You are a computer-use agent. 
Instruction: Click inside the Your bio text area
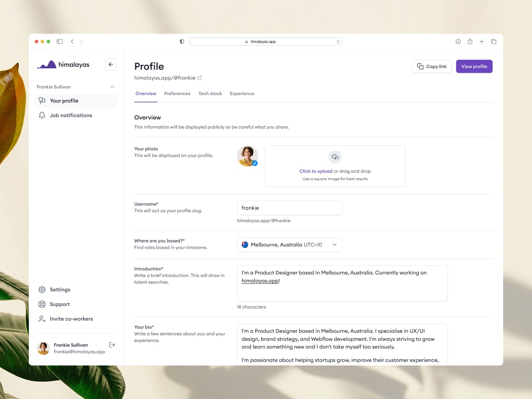342,344
